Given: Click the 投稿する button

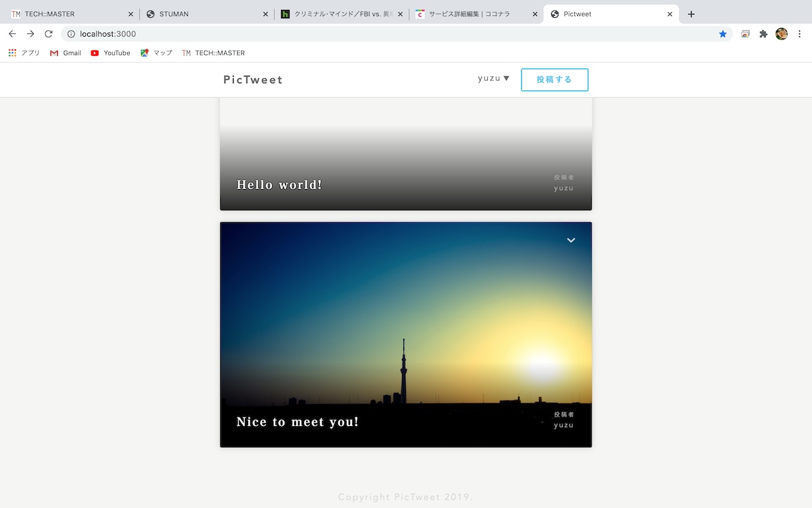Looking at the screenshot, I should click(x=554, y=79).
